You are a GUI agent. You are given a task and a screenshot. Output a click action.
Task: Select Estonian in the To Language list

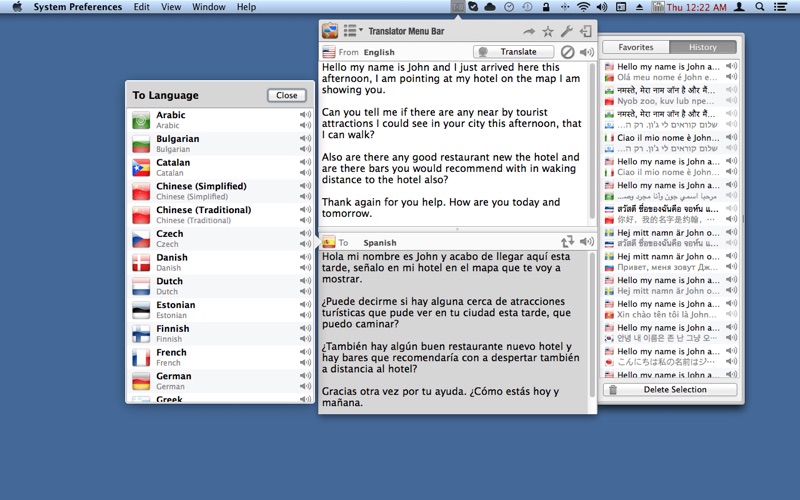[x=220, y=310]
